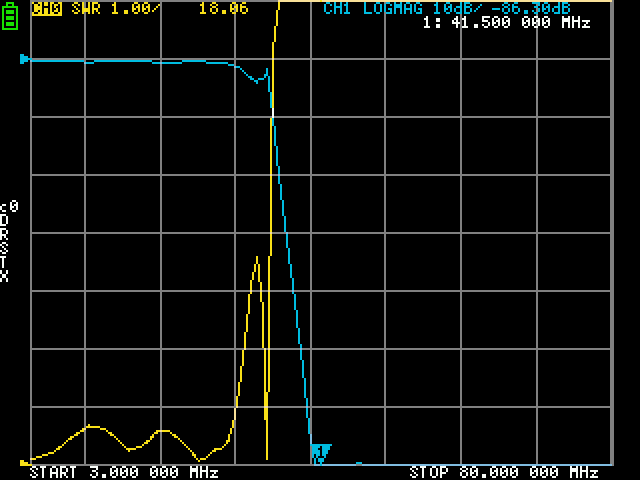Click the yellow CH0 reference position arrow
Image resolution: width=640 pixels, height=480 pixels.
click(25, 463)
